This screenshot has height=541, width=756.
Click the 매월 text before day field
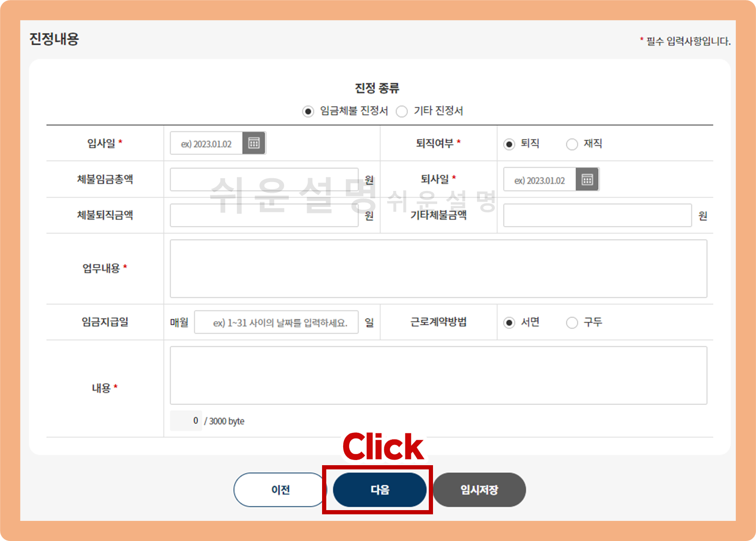point(179,322)
